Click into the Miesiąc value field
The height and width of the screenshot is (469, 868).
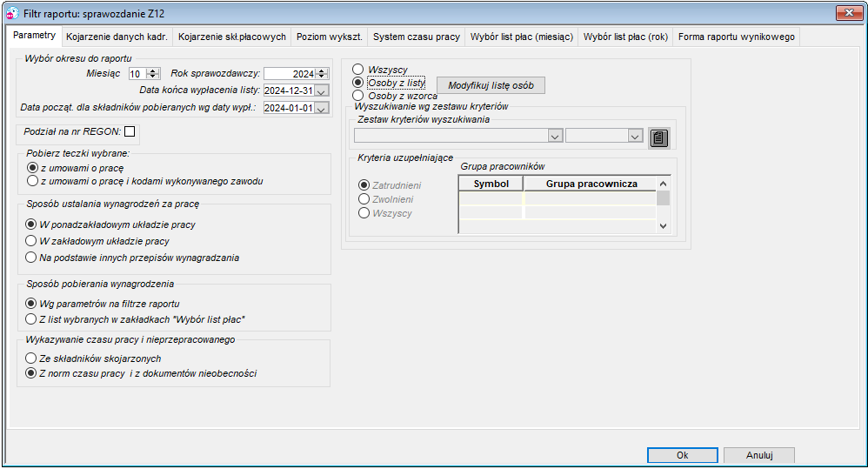[138, 74]
